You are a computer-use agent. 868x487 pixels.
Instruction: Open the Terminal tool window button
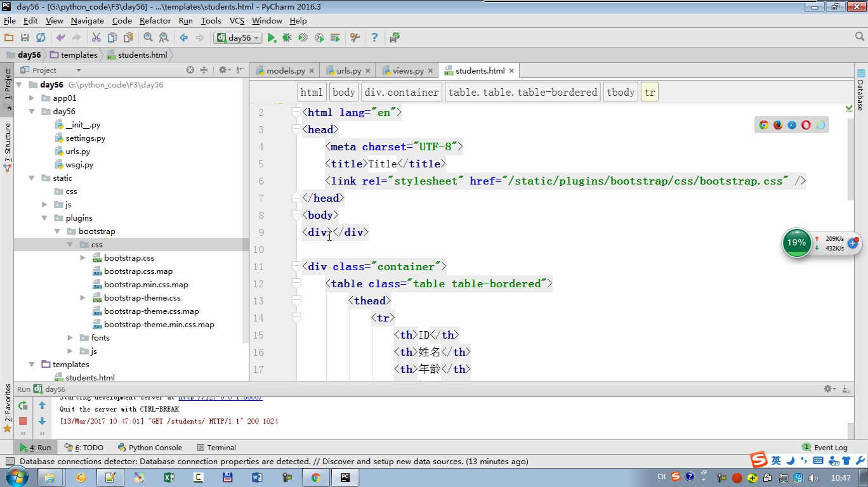tap(216, 448)
